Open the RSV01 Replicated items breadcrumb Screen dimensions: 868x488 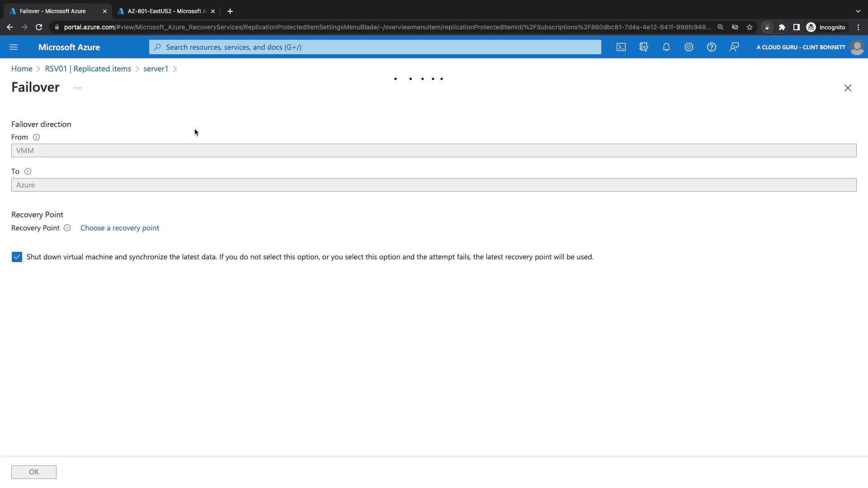(88, 69)
